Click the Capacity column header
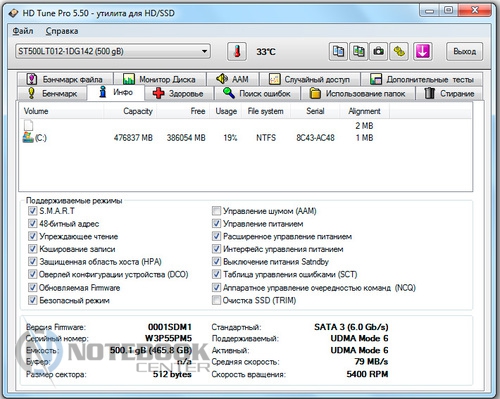The image size is (500, 399). tap(138, 111)
